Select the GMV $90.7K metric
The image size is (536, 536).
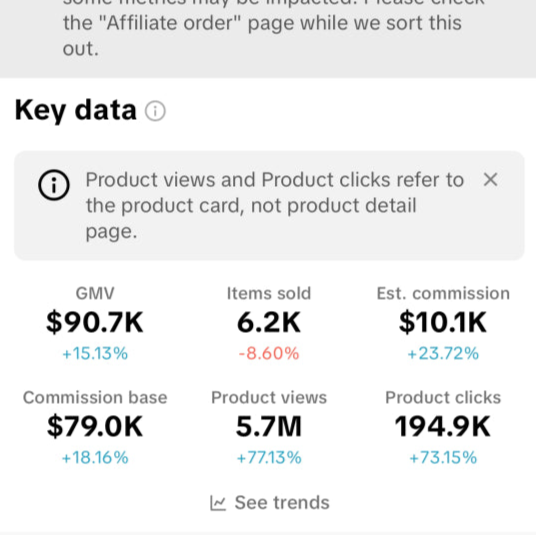click(x=95, y=323)
